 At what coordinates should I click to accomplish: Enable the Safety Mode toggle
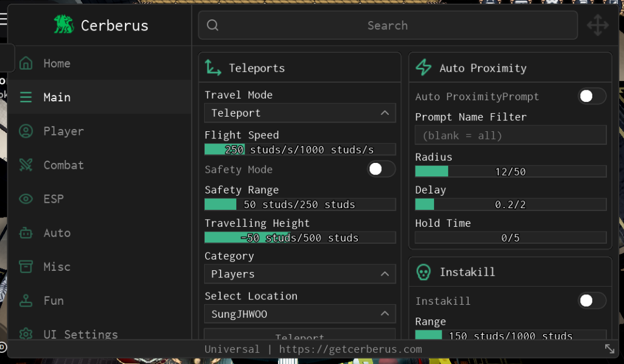tap(381, 169)
